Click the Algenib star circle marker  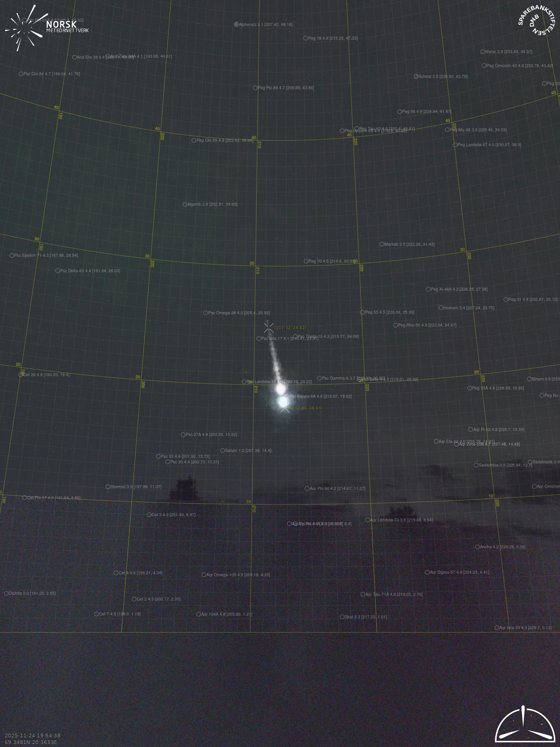tap(185, 204)
